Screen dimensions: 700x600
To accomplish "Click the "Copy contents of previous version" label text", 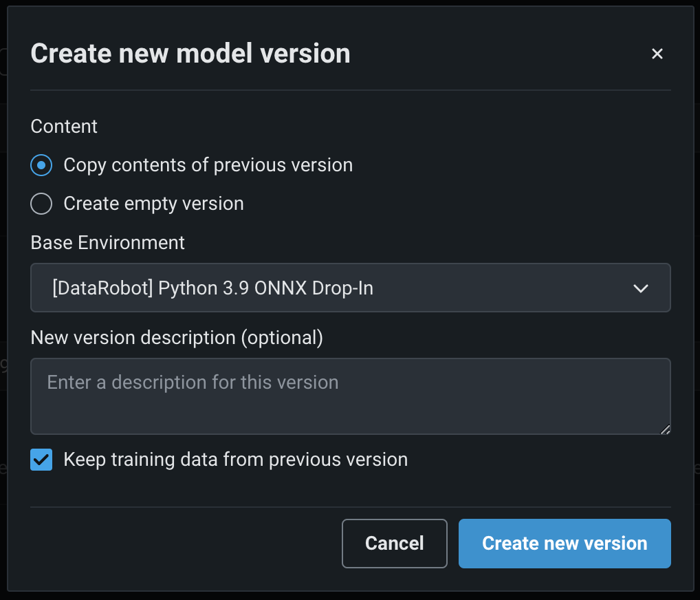I will pos(208,165).
